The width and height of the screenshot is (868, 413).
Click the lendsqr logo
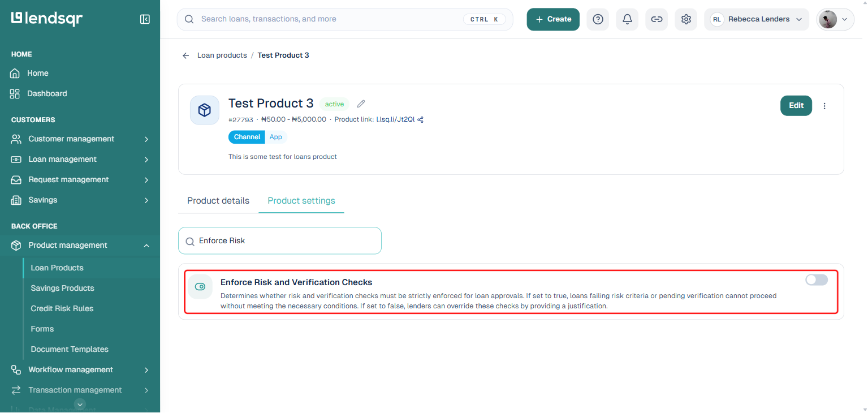pos(47,19)
